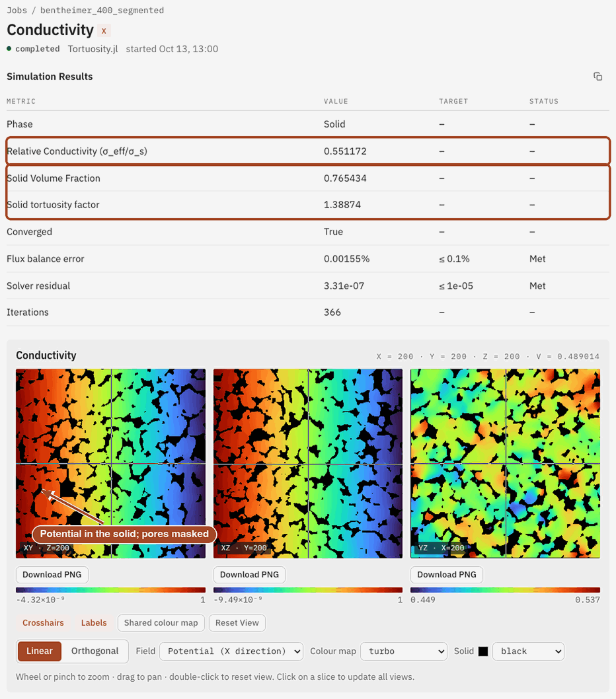Click the XY Z=200 slice image
The image size is (616, 699).
tap(110, 464)
